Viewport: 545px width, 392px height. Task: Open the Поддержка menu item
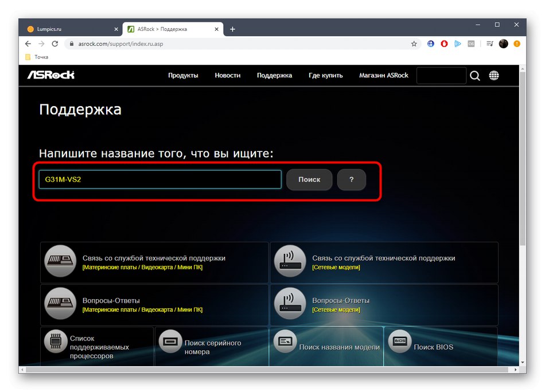click(275, 75)
